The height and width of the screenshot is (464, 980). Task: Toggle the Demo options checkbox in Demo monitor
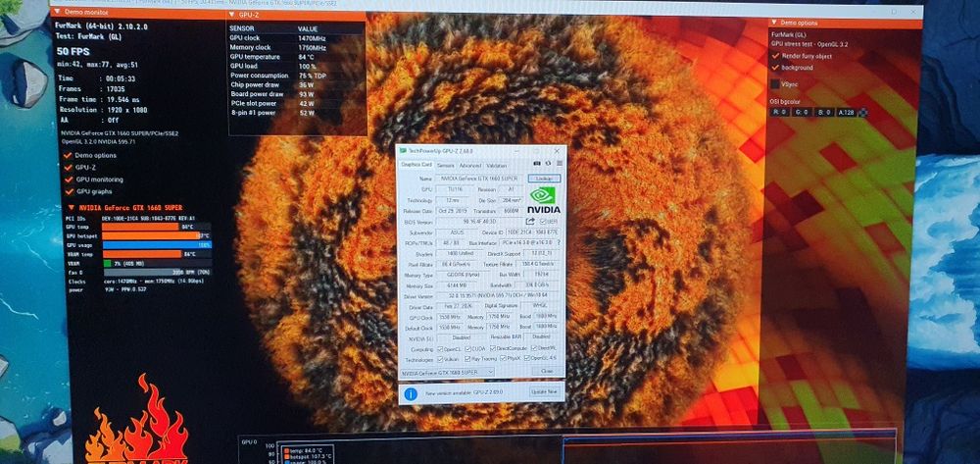coord(69,155)
